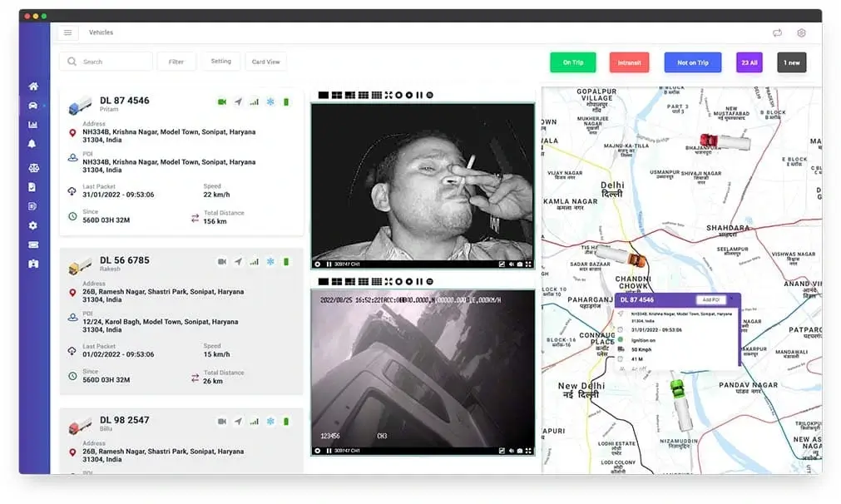This screenshot has width=841, height=504.
Task: Open the bell notifications icon in sidebar
Action: tap(32, 144)
